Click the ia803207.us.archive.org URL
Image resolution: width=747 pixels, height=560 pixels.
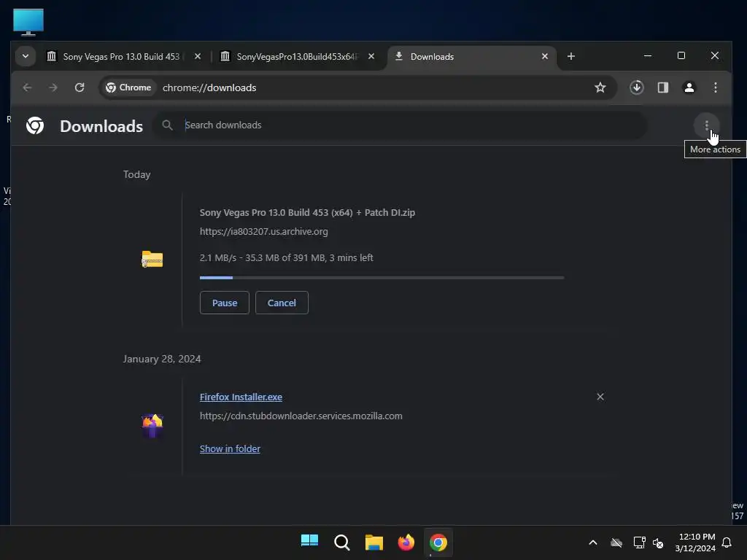(x=263, y=231)
